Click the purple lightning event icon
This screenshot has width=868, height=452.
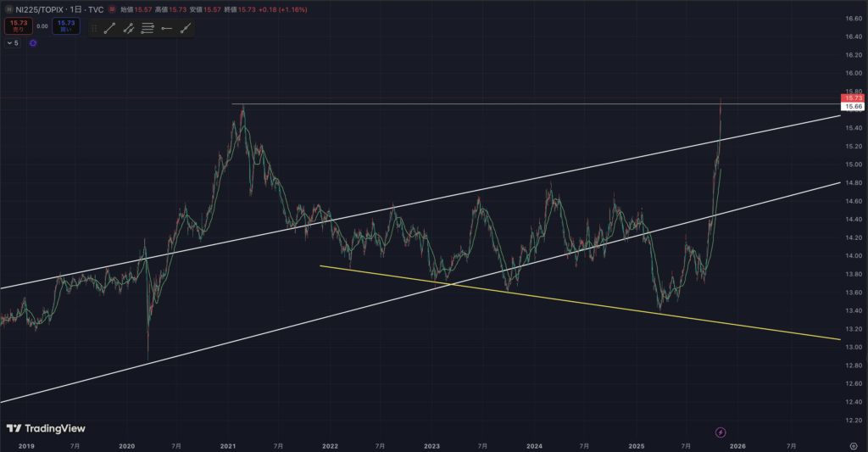[721, 432]
